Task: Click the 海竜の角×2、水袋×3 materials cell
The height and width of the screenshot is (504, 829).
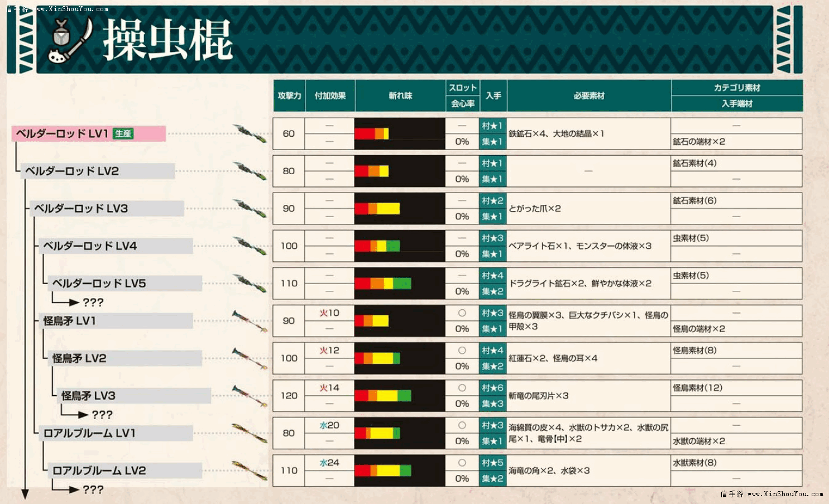Action: [588, 471]
